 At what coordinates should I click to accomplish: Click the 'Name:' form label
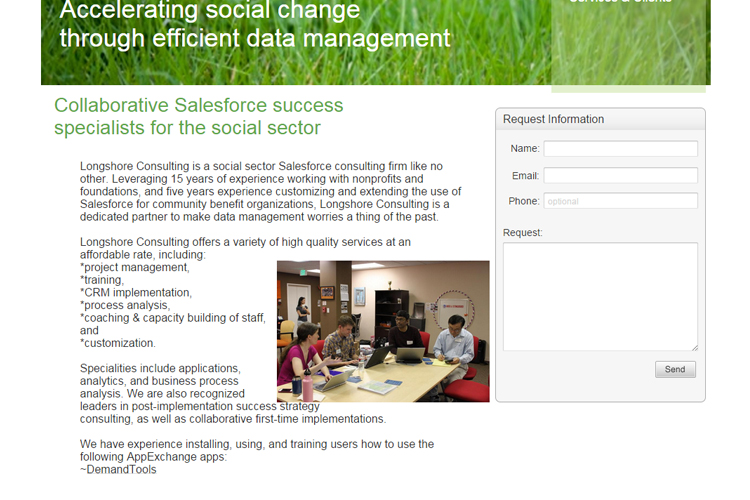coord(525,149)
